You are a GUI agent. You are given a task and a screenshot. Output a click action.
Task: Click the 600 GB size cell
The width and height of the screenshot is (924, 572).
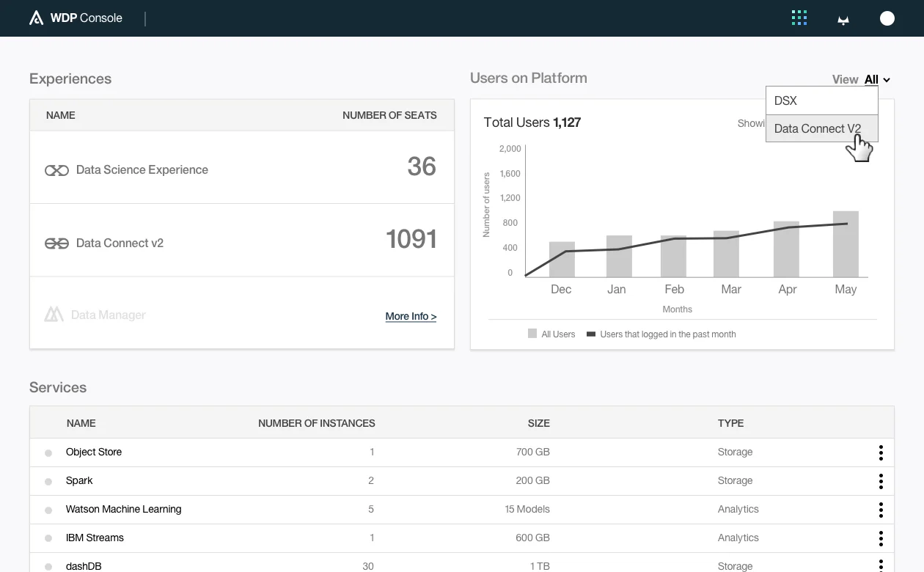533,538
